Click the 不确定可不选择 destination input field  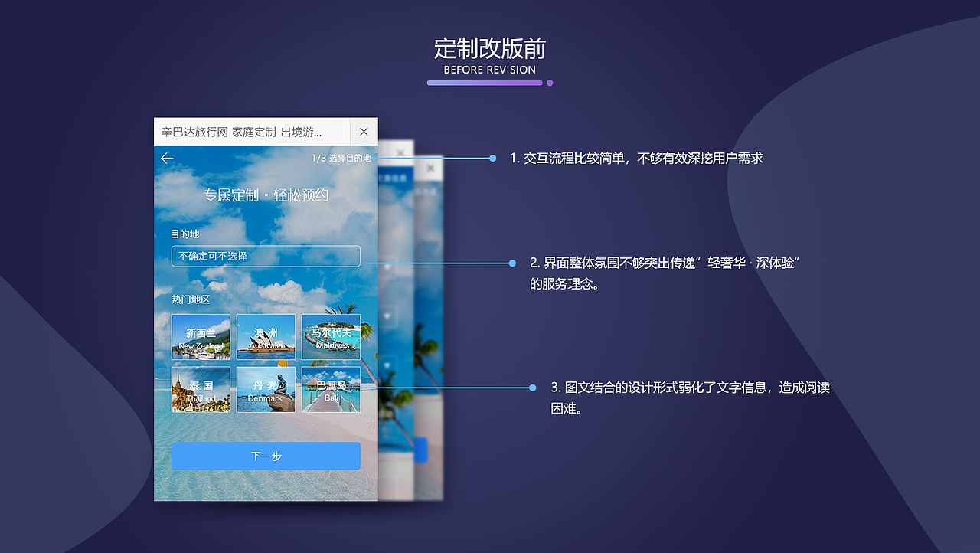click(266, 257)
